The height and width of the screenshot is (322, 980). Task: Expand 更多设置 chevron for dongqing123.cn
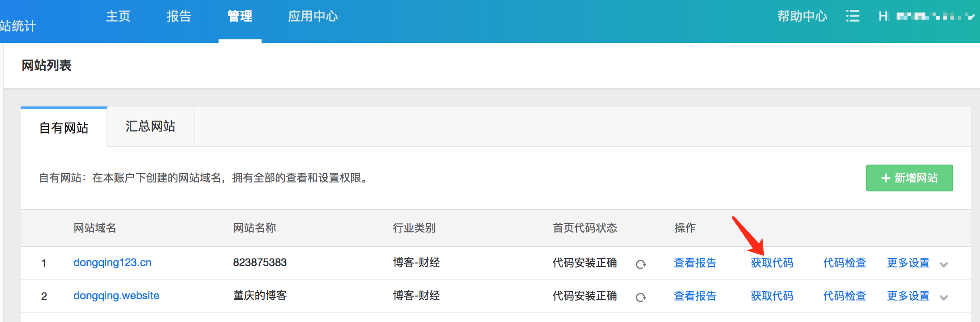944,264
